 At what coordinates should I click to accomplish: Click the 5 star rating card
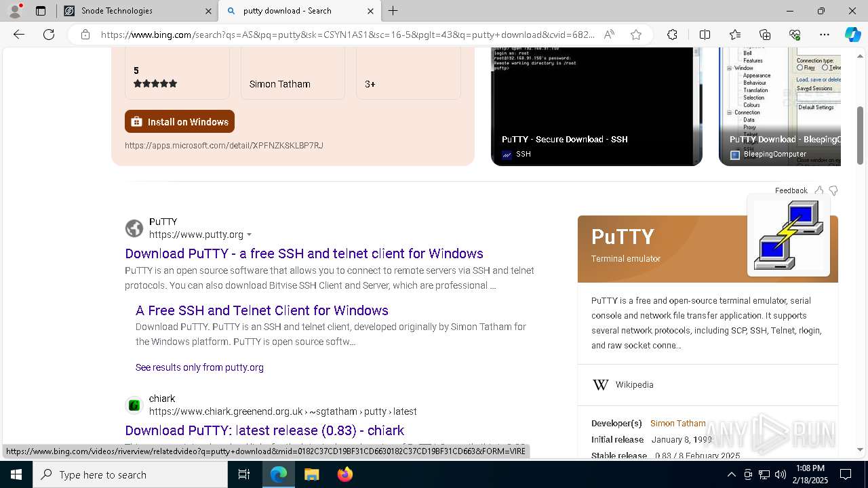coord(177,73)
